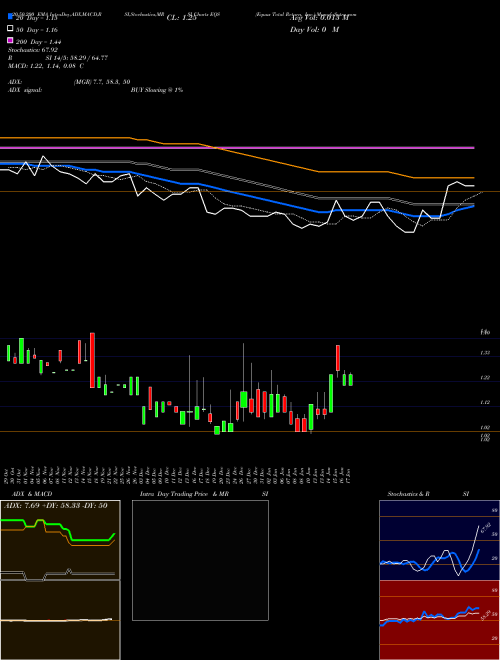The image size is (500, 660).
Task: Open the blue Stochastics chart panel
Action: click(x=439, y=540)
